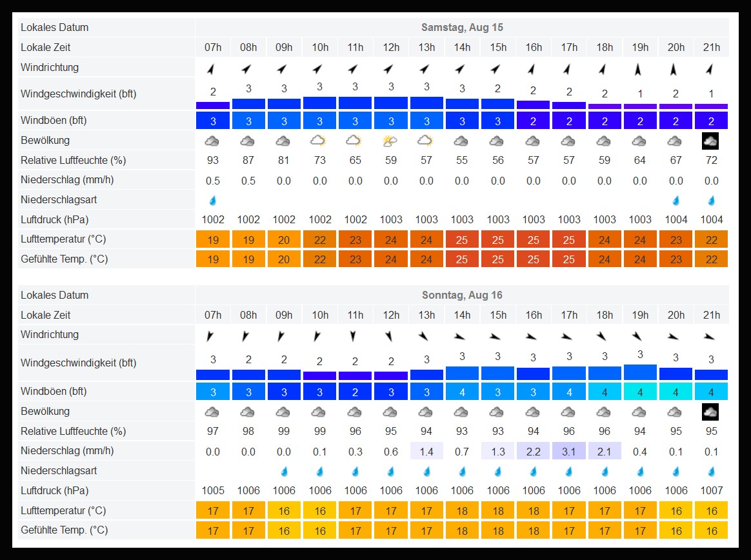Select Sunday's 17h precipitation value 3.1
The image size is (751, 560).
pyautogui.click(x=568, y=451)
